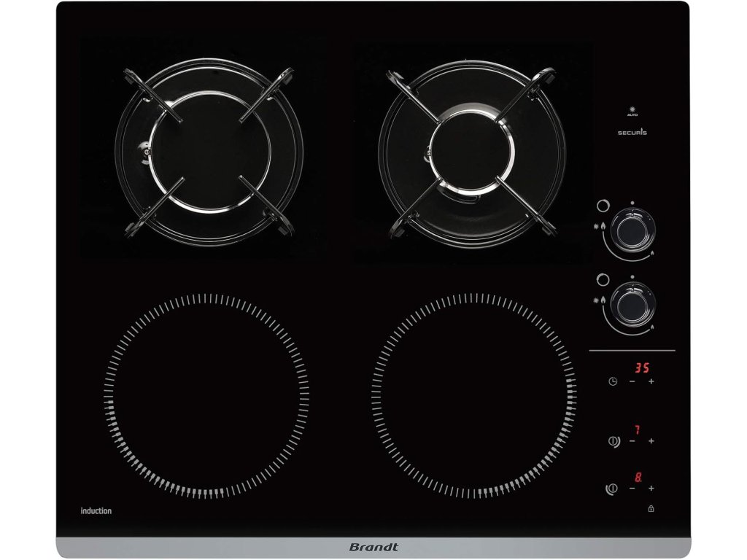747x560 pixels.
Task: Toggle power for the zone showing 7
Action: click(x=613, y=441)
